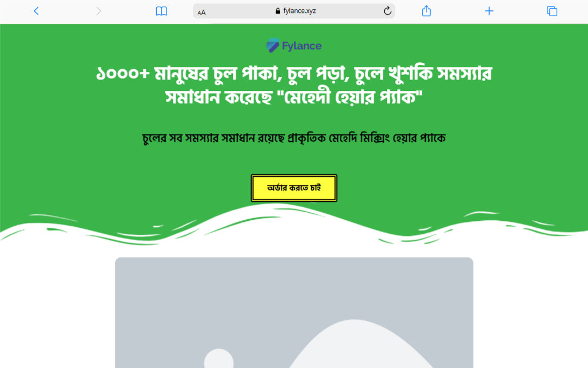This screenshot has width=588, height=368.
Task: Click the padlock icon in address bar
Action: tap(277, 11)
